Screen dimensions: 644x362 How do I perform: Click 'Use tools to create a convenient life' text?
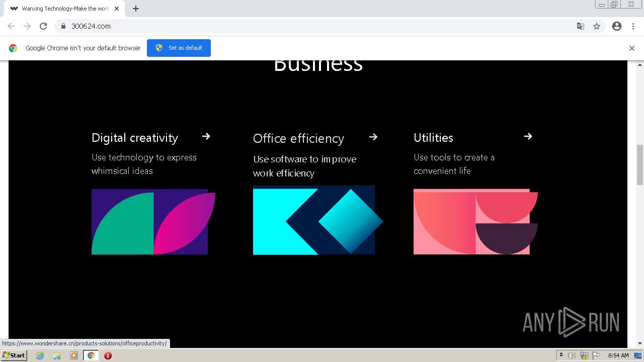[454, 164]
